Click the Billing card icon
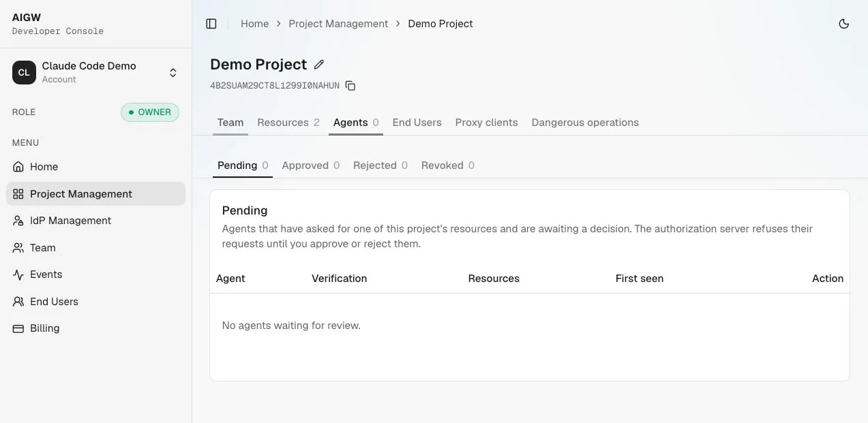Screen dimensions: 868x423 click(18, 328)
